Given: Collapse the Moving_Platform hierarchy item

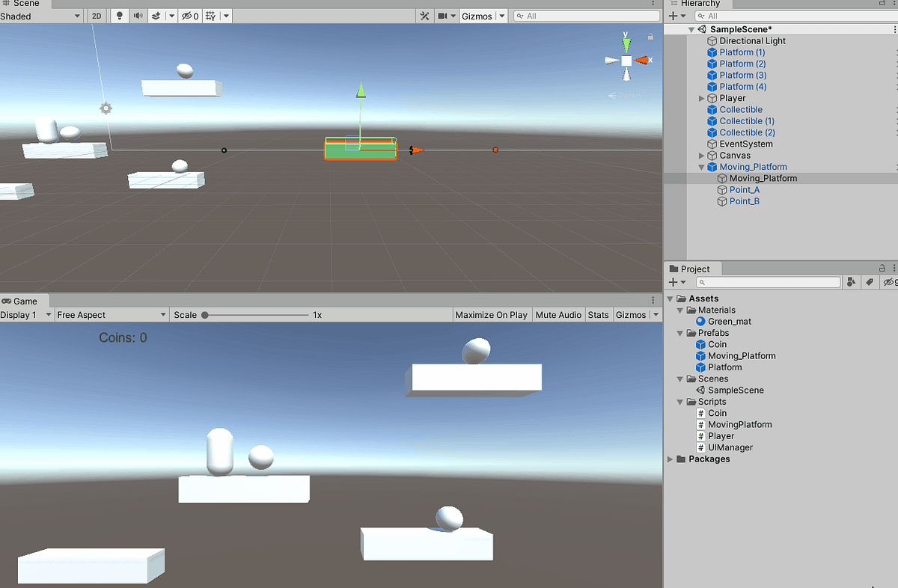Looking at the screenshot, I should pos(701,167).
